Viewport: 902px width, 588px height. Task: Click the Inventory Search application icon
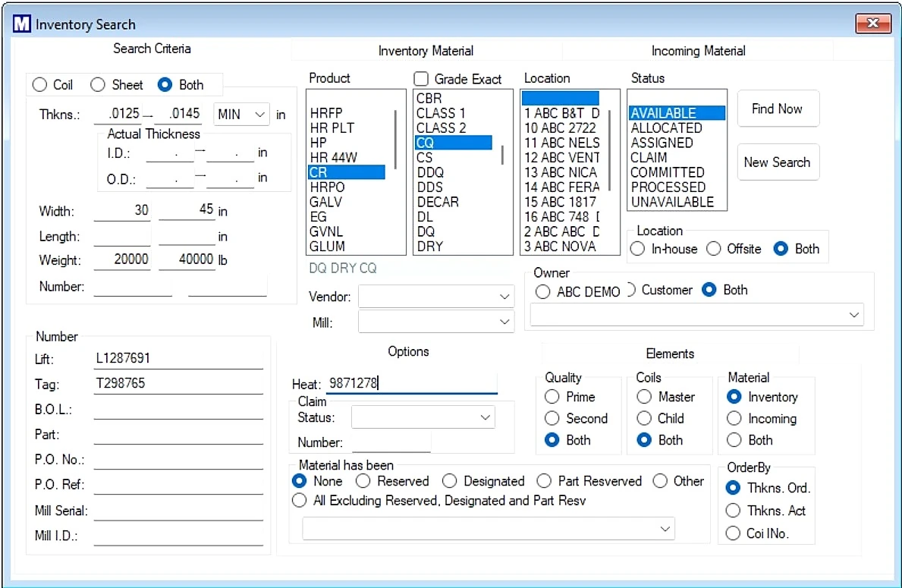[20, 24]
